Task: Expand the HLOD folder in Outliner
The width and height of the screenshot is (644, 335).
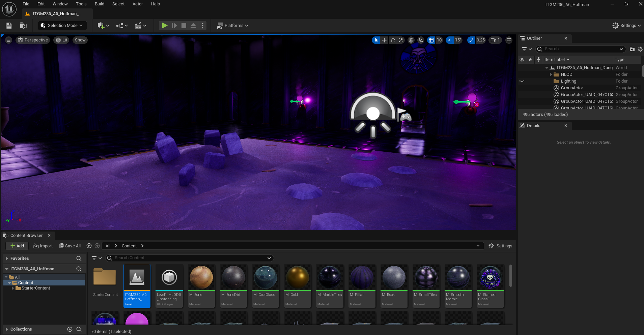Action: point(551,74)
